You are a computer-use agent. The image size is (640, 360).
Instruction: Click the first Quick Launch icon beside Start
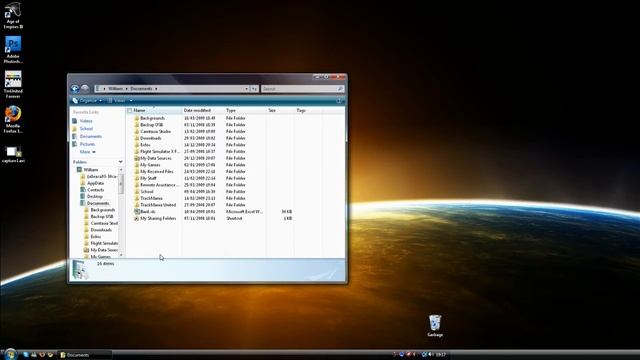(26, 355)
